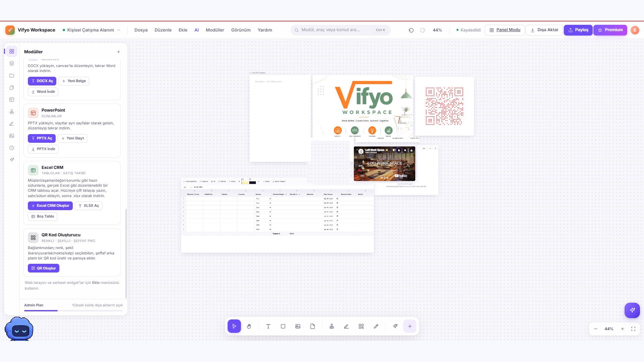
Task: Click the Lofi Work Space YouTube video thumbnail
Action: click(x=384, y=164)
